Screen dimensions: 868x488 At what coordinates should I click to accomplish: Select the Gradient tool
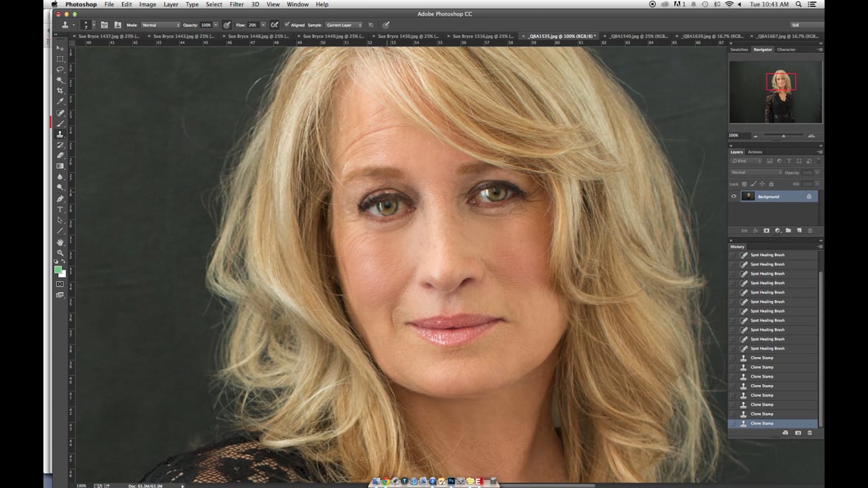click(x=60, y=165)
